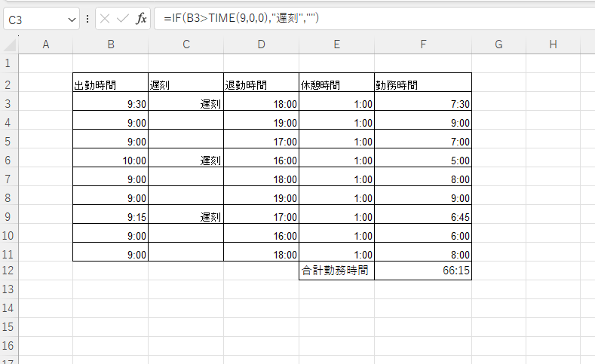595x364 pixels.
Task: Select the 1:00 break cell in row 7
Action: coord(336,176)
